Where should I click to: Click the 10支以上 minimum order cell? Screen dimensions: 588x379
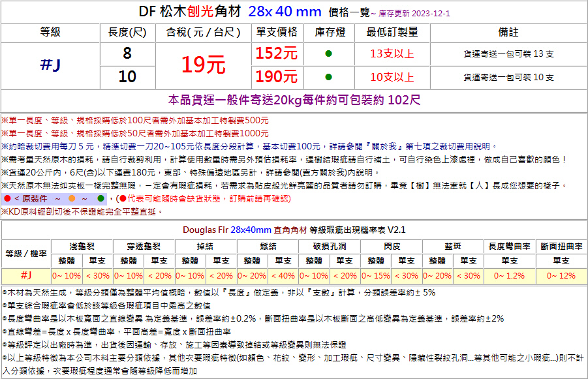[x=392, y=77]
